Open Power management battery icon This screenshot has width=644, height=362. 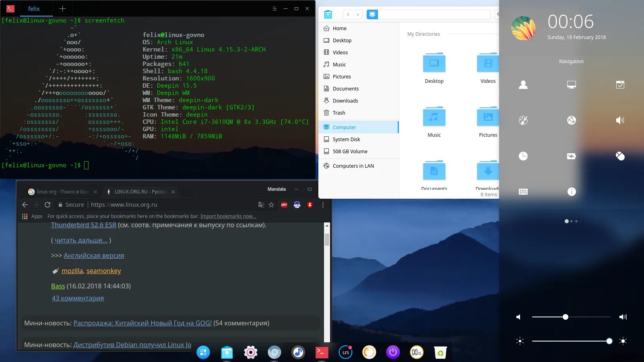572,156
